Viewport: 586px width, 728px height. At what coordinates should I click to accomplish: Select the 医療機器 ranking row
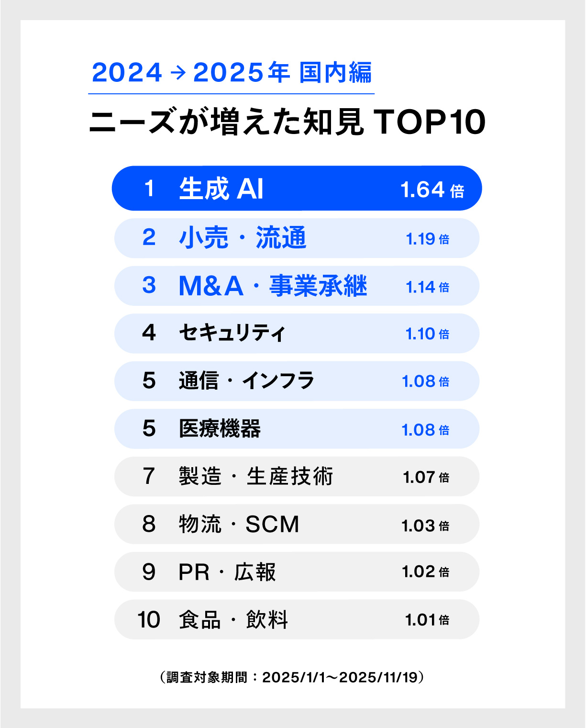[297, 429]
